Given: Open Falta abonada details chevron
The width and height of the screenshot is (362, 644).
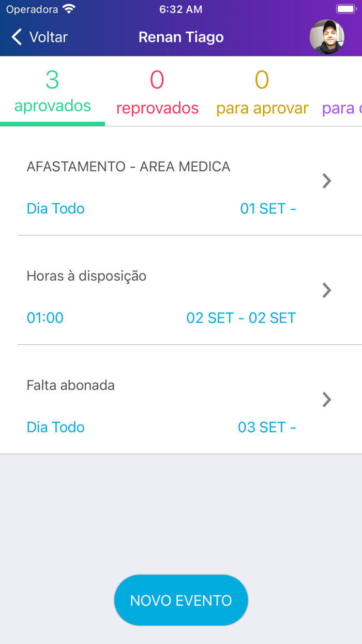Looking at the screenshot, I should [326, 399].
